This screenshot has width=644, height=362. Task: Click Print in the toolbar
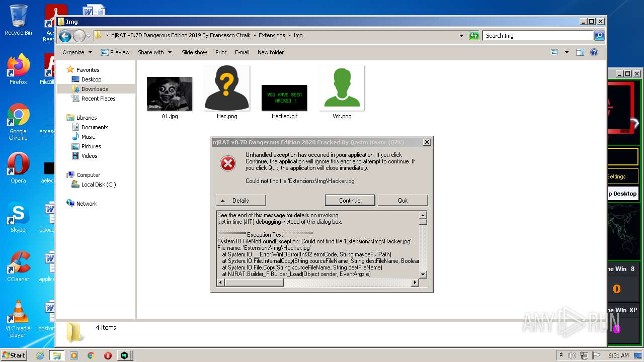click(x=221, y=52)
